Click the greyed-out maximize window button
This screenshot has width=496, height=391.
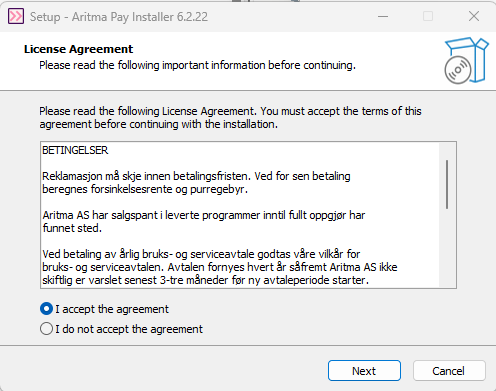(x=428, y=16)
